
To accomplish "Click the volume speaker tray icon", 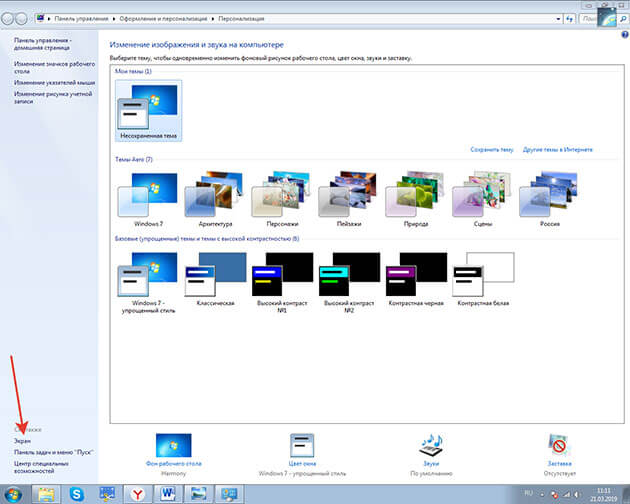I will [x=577, y=494].
